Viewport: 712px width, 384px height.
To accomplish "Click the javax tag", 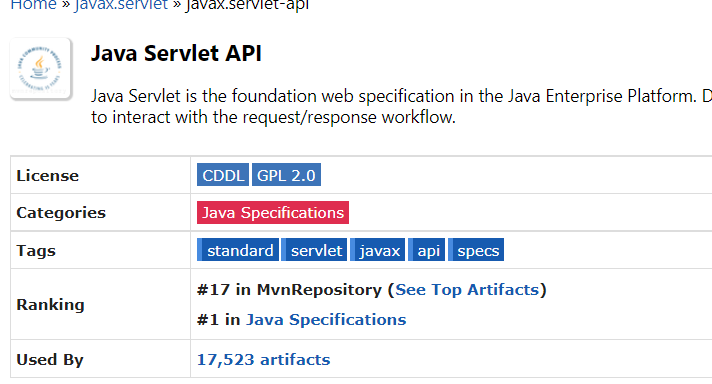I will coord(377,250).
